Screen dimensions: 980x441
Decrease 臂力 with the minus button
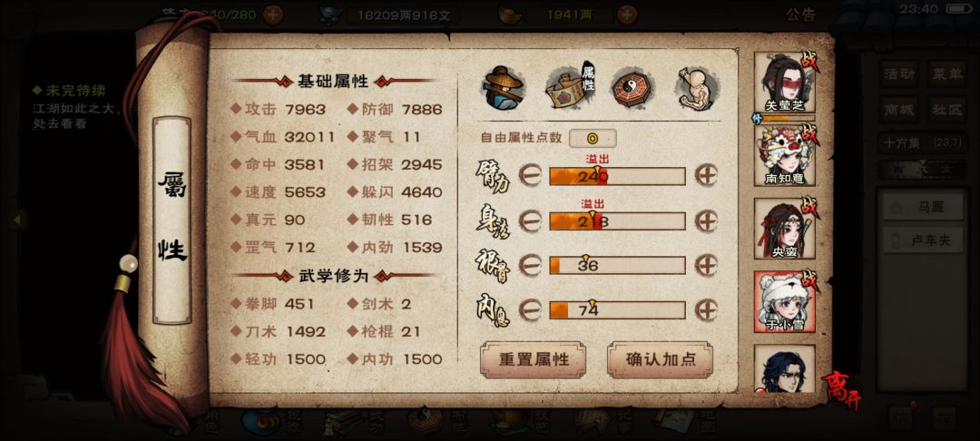pos(530,176)
